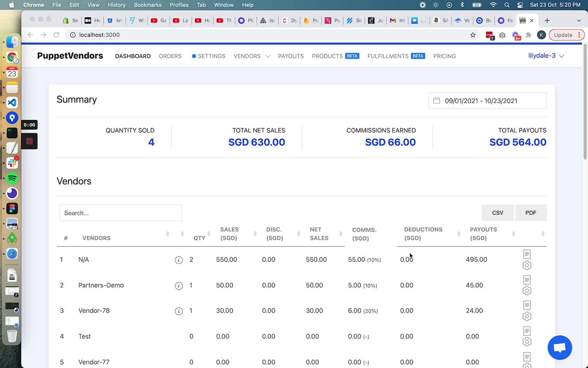Open gear settings icon for Test row
The image size is (588, 368).
(527, 342)
